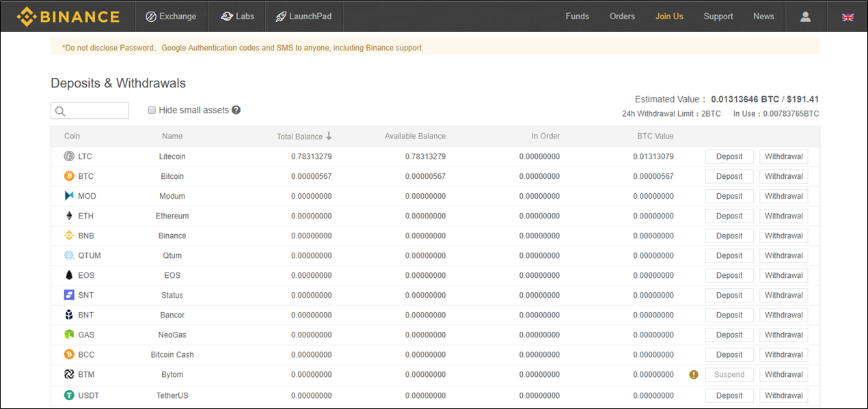Image resolution: width=868 pixels, height=409 pixels.
Task: Click the BTM Bytom coin icon
Action: (x=69, y=374)
